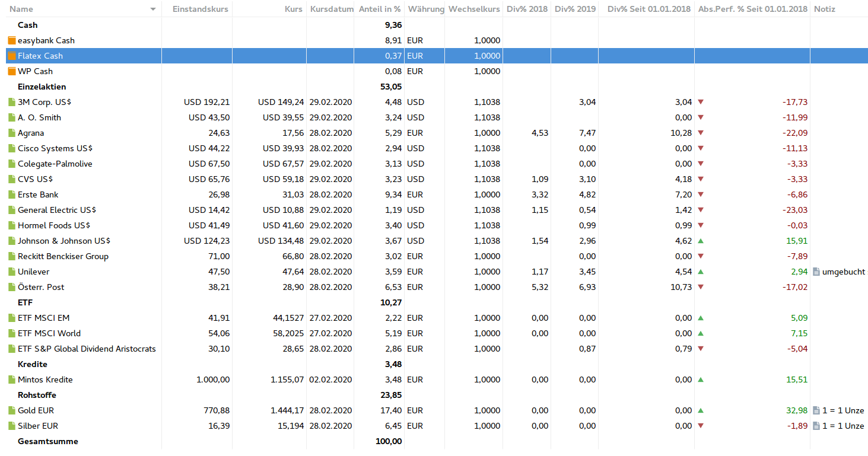
Task: Click the highlighted Flatex Cash name
Action: click(x=40, y=56)
